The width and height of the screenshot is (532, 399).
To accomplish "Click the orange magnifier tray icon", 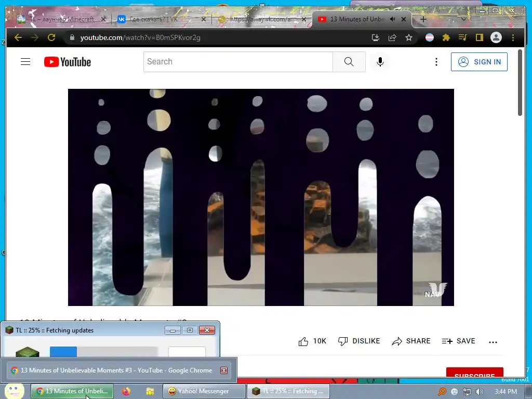I will tap(442, 392).
